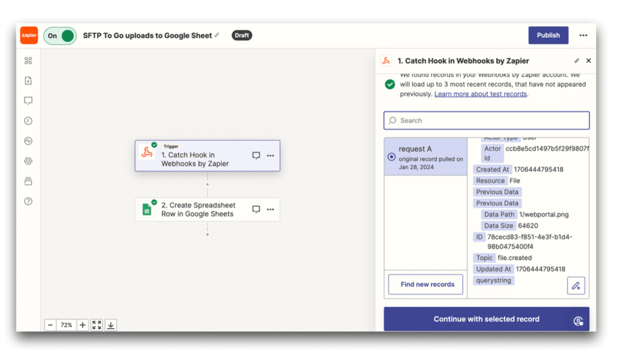Open Zap history clock icon in sidebar
Viewport: 621px width, 364px height.
[28, 121]
